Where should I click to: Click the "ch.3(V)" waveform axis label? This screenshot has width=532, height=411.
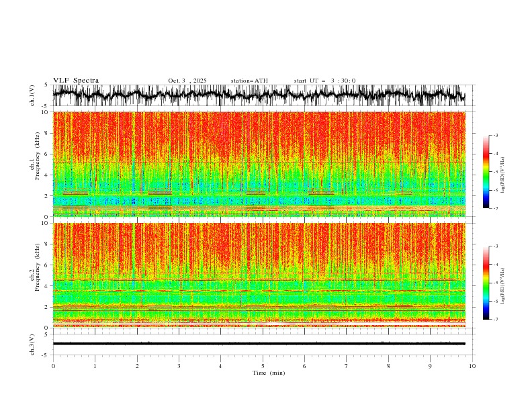[32, 345]
